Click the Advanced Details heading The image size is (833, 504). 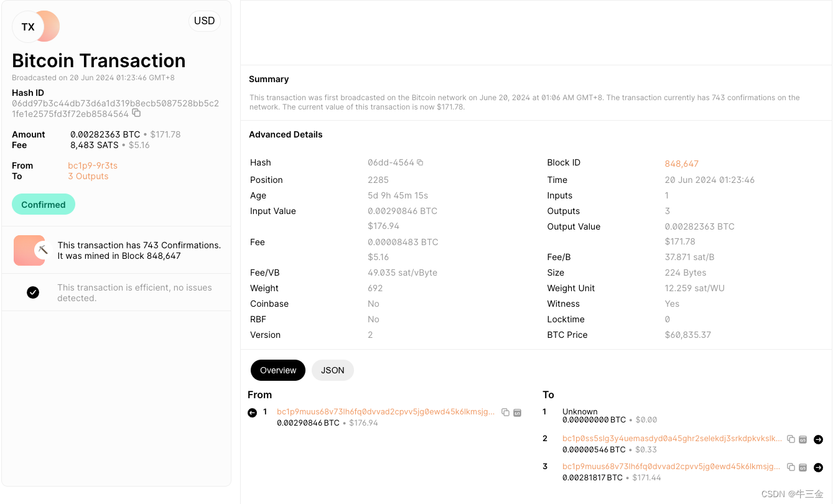(x=286, y=134)
